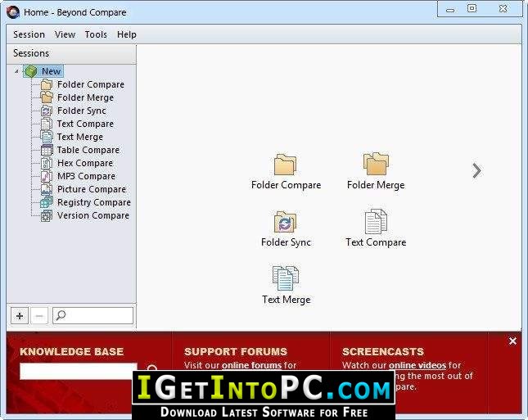Select 'Hex Compare' text in Sessions tree

[x=85, y=163]
